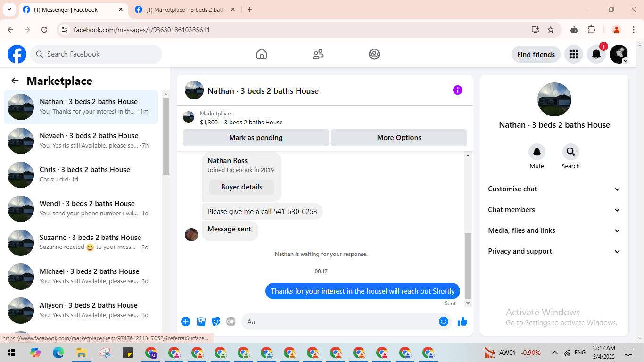The image size is (644, 362).
Task: Open Allyson's conversation in the list
Action: 81,310
